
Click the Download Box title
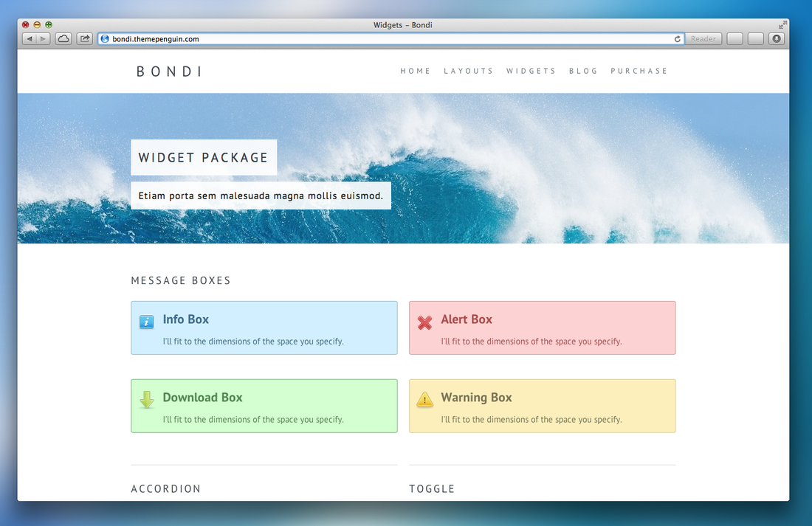[202, 398]
